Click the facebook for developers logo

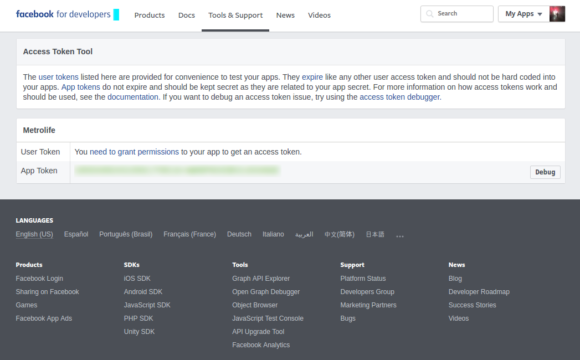pos(63,14)
